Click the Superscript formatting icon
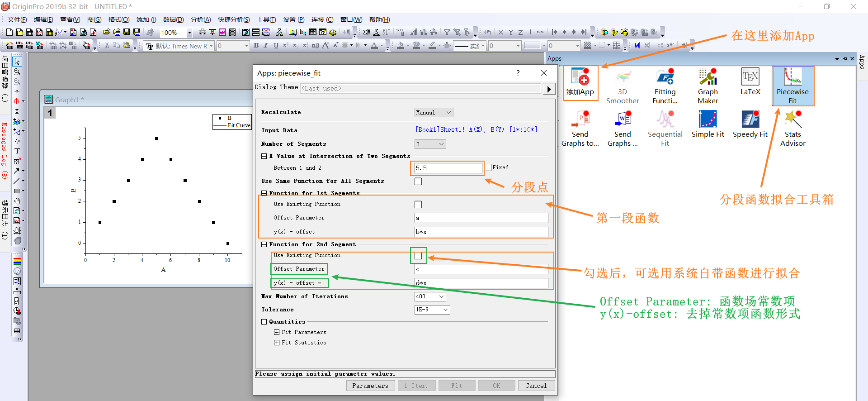The height and width of the screenshot is (401, 868). click(286, 45)
